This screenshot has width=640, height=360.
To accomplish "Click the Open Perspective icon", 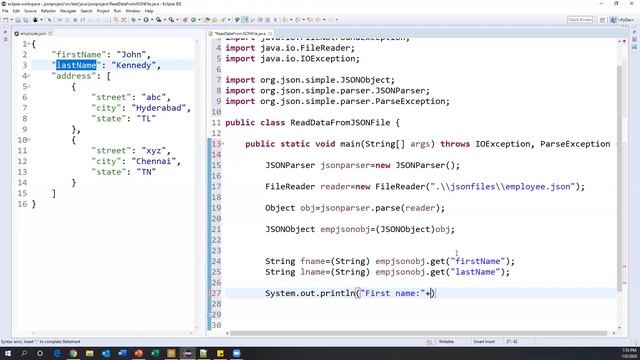I will [x=602, y=20].
